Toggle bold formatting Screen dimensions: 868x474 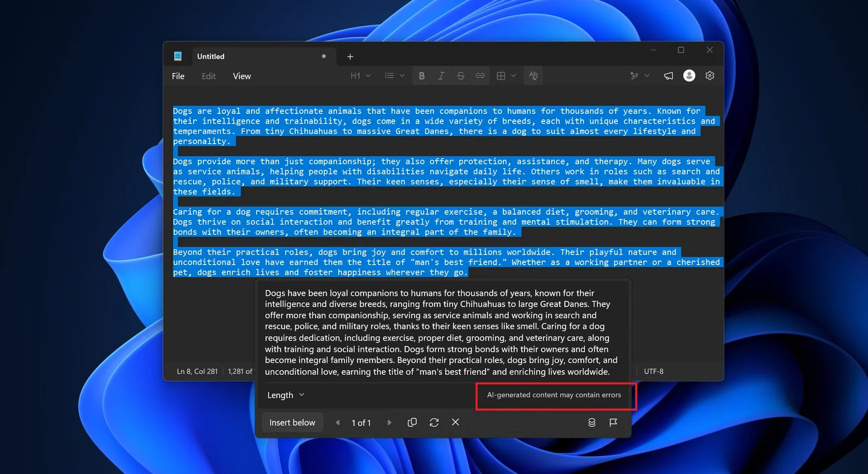coord(422,76)
